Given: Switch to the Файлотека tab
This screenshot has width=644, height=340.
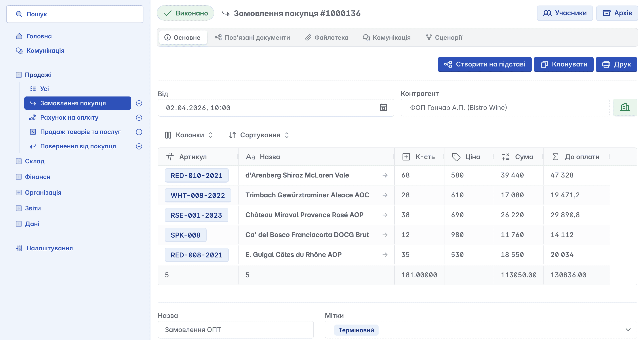Looking at the screenshot, I should (326, 38).
